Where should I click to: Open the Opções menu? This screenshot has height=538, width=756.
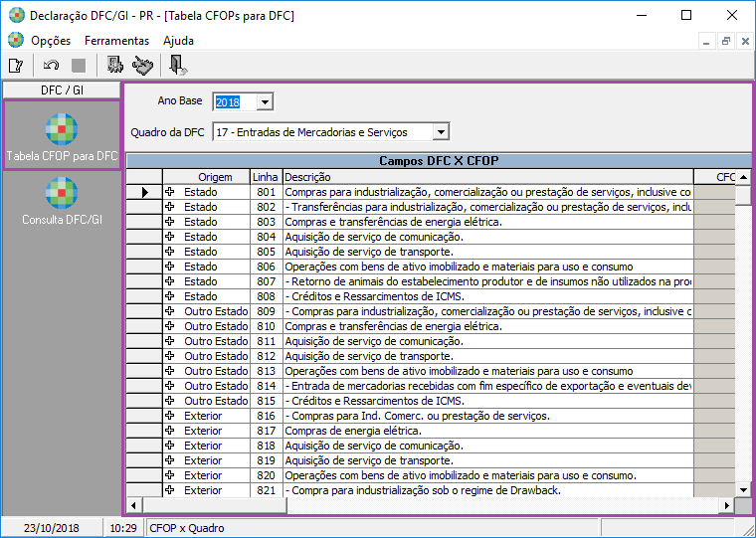click(x=51, y=41)
